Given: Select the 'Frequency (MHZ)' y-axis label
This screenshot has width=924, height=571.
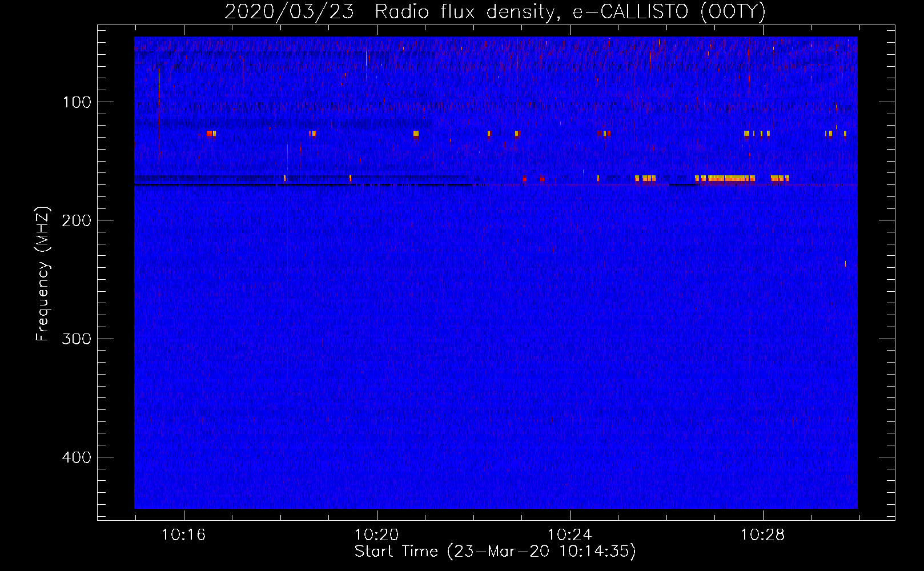Looking at the screenshot, I should pyautogui.click(x=43, y=274).
